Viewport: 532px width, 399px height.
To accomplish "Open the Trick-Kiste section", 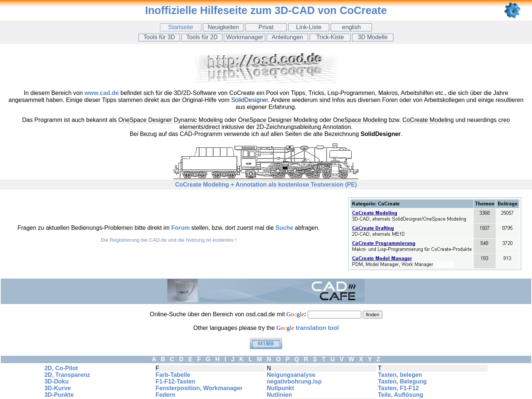I will click(x=330, y=37).
